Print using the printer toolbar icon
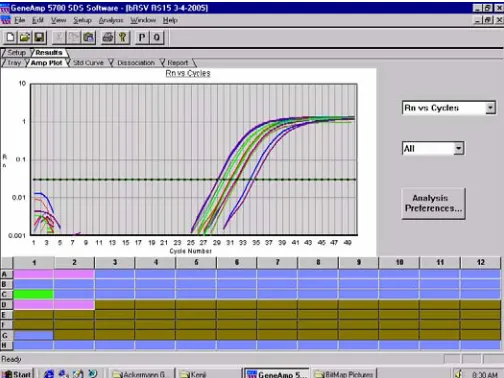Screen dimensions: 504x378 108,37
